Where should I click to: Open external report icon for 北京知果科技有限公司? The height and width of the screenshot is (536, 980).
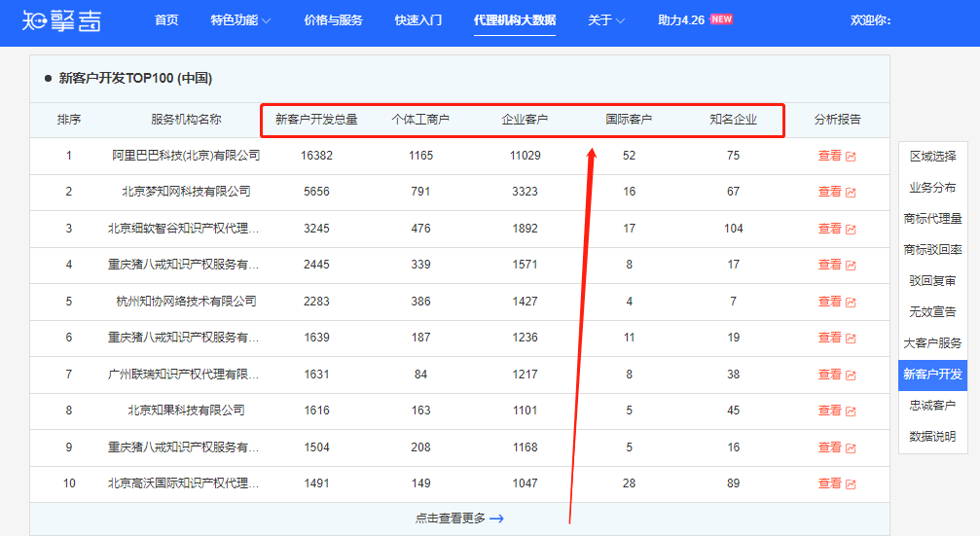coord(851,411)
